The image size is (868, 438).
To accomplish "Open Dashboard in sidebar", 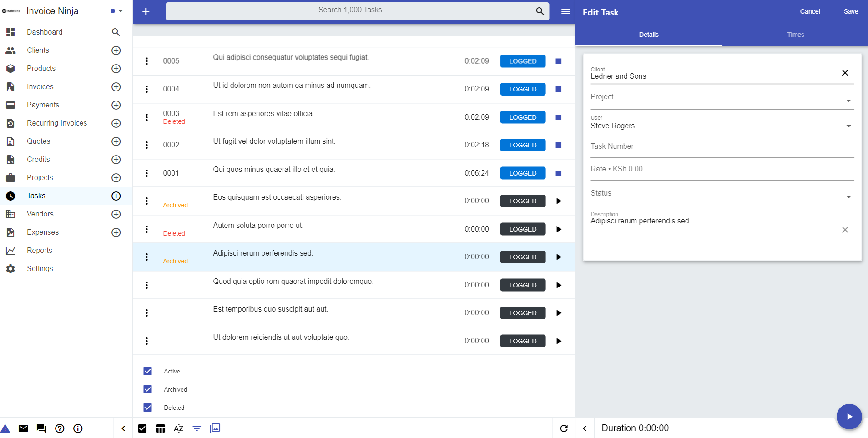I will (45, 32).
